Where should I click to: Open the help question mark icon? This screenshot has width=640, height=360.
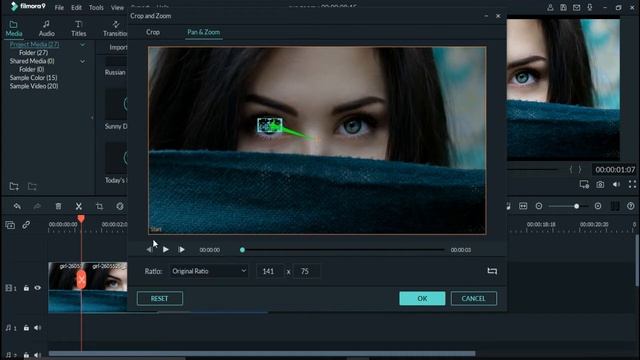[x=631, y=206]
